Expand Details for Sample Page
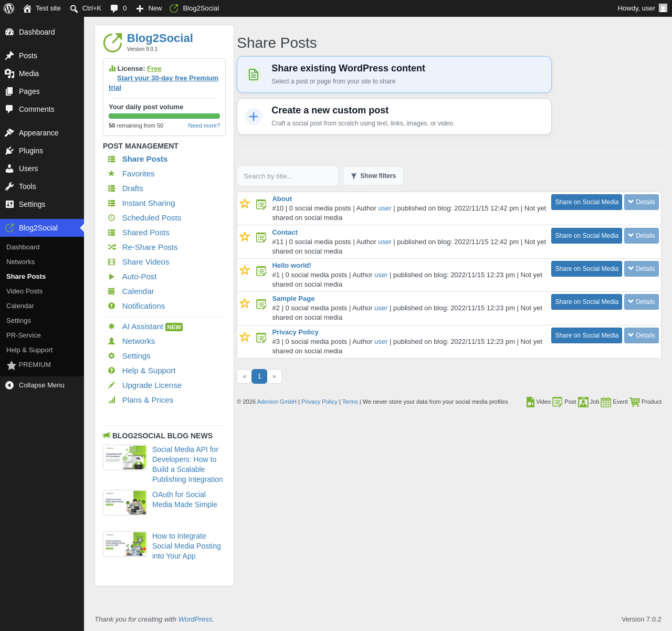 click(642, 302)
